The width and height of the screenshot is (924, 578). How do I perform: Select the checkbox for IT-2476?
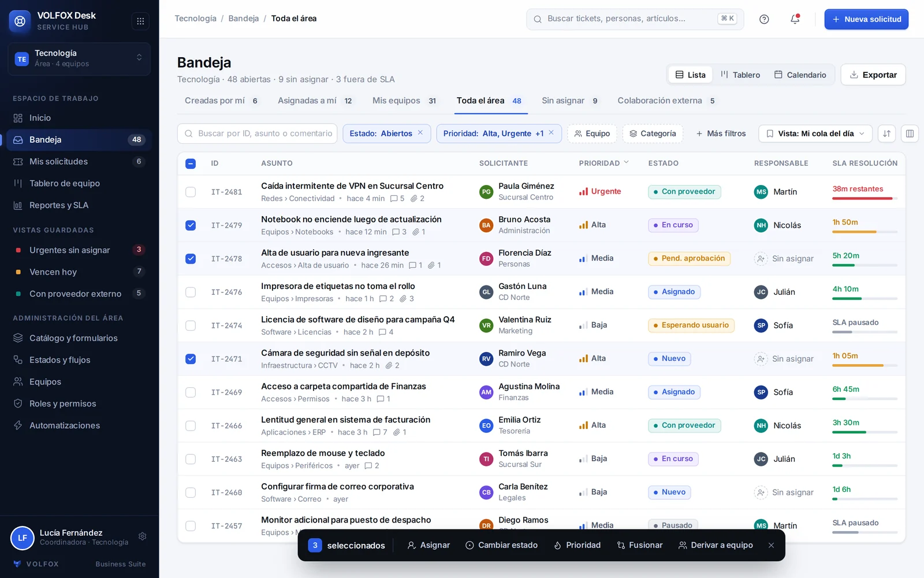[191, 292]
